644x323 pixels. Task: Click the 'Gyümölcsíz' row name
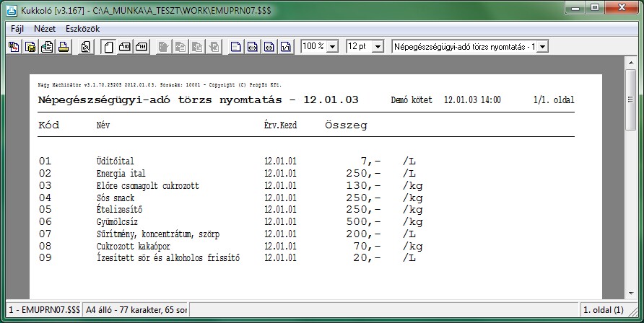[x=117, y=222]
